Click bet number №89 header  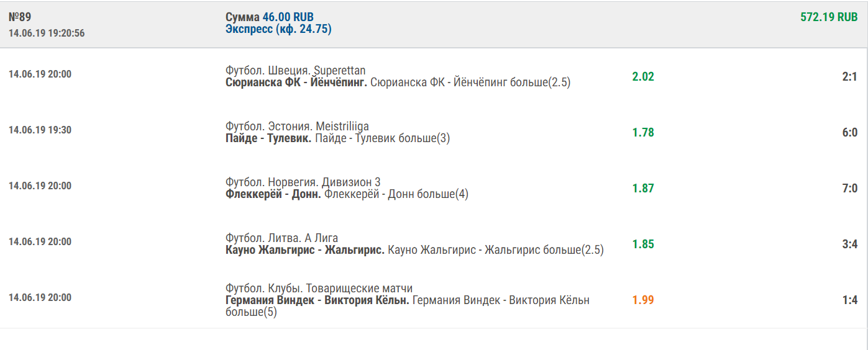20,17
